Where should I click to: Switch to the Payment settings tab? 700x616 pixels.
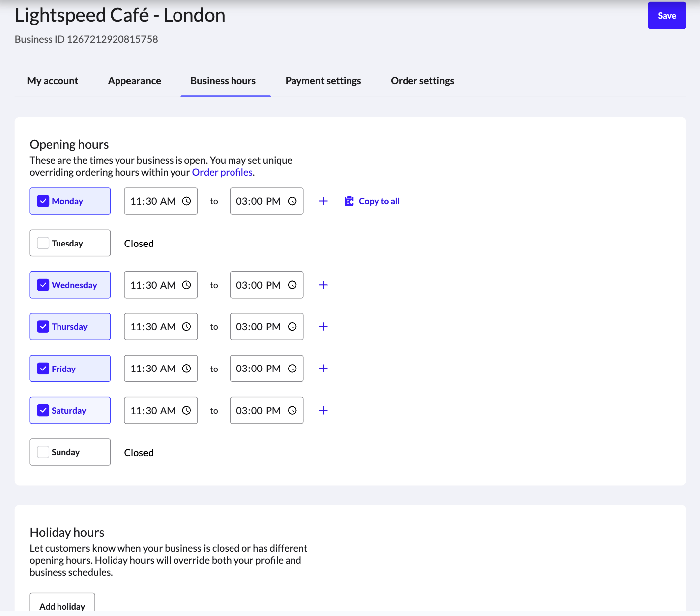[323, 81]
